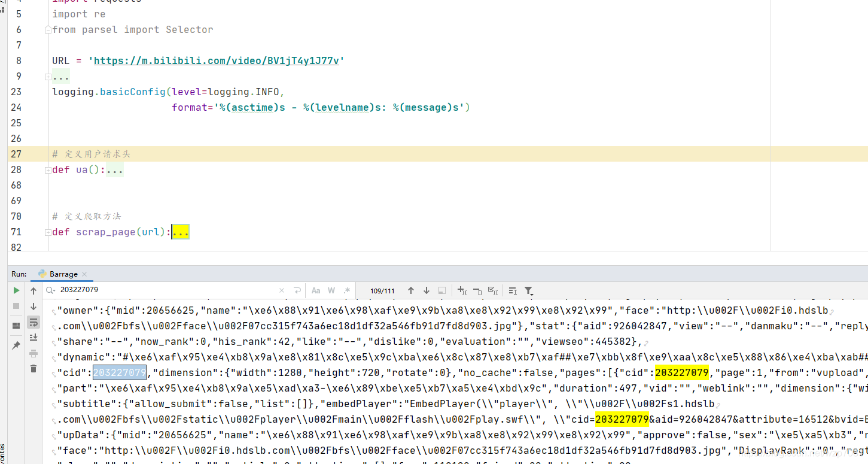
Task: Click "import re" line
Action: click(x=78, y=14)
